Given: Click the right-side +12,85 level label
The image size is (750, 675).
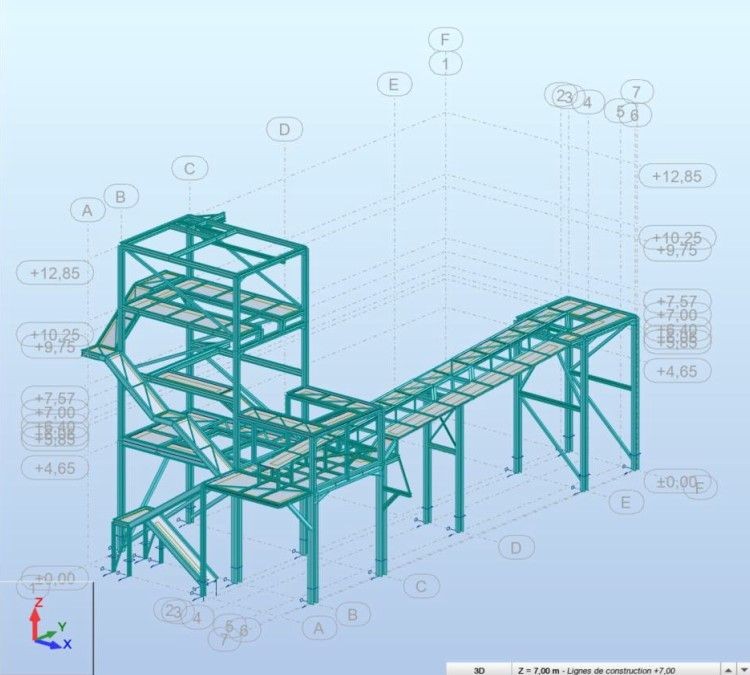Looking at the screenshot, I should (x=677, y=176).
